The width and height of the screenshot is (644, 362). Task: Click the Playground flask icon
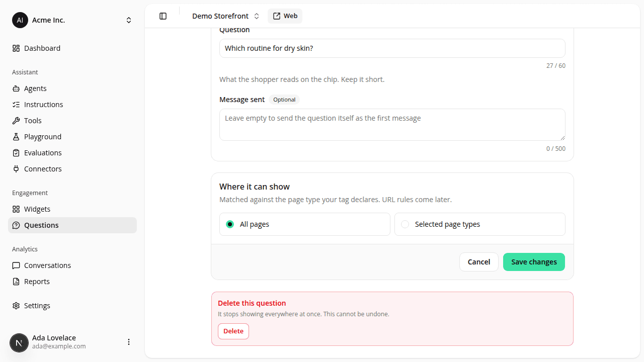(x=16, y=137)
